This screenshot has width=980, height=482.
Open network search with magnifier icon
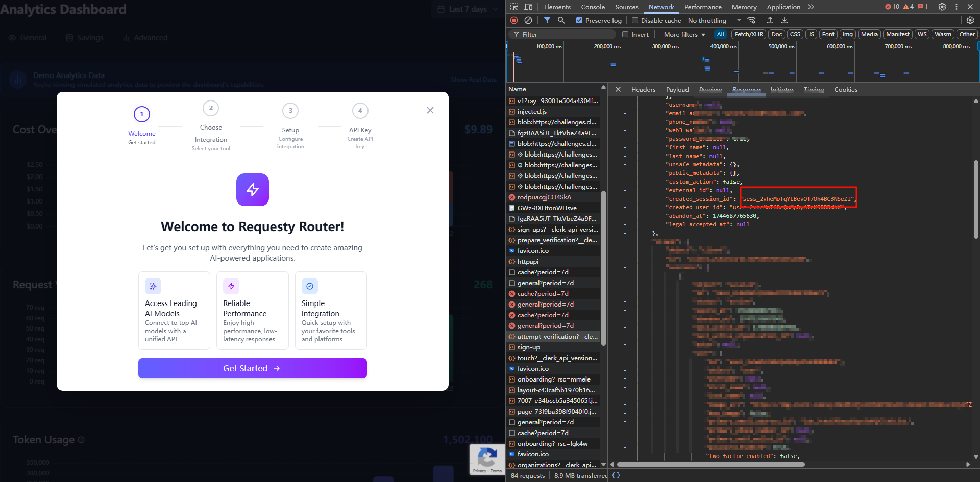pos(561,20)
